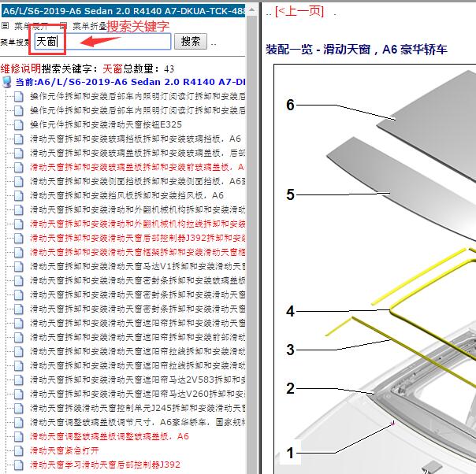The width and height of the screenshot is (476, 474).
Task: Click page icon beside 学习滑动天窗后部控制器J392 row
Action: (18, 465)
